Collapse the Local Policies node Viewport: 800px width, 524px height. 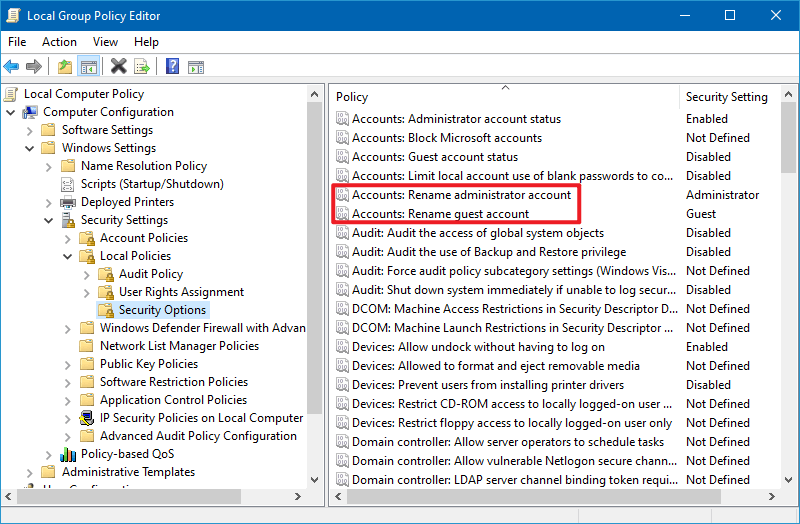[x=68, y=256]
